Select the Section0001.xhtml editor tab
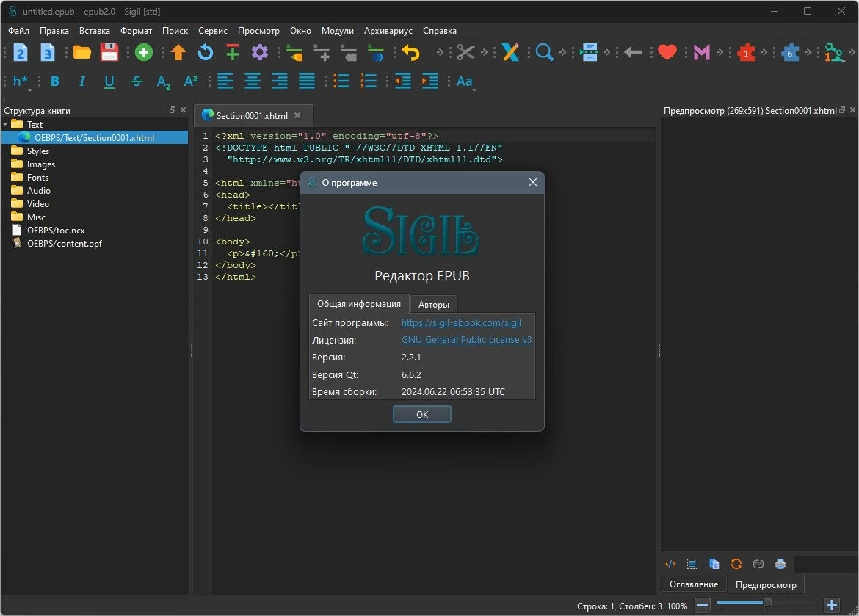Screen dimensions: 859x616 [252, 115]
